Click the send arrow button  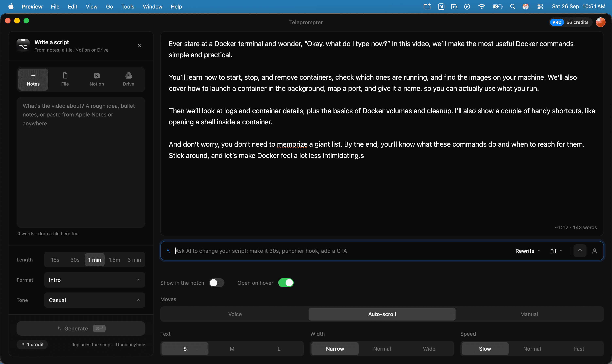coord(580,251)
